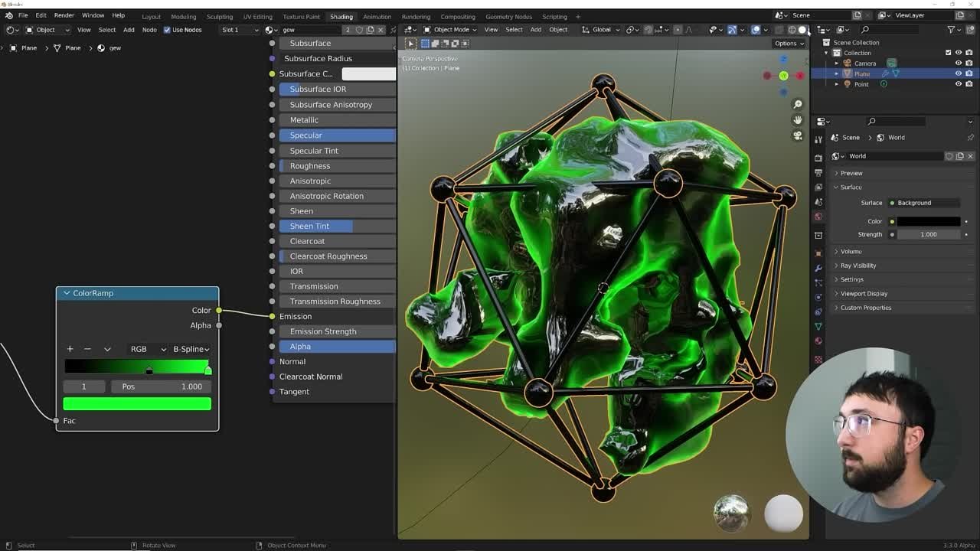Screen dimensions: 980x551
Task: Select the Rendered viewport shading mode
Action: (x=802, y=30)
